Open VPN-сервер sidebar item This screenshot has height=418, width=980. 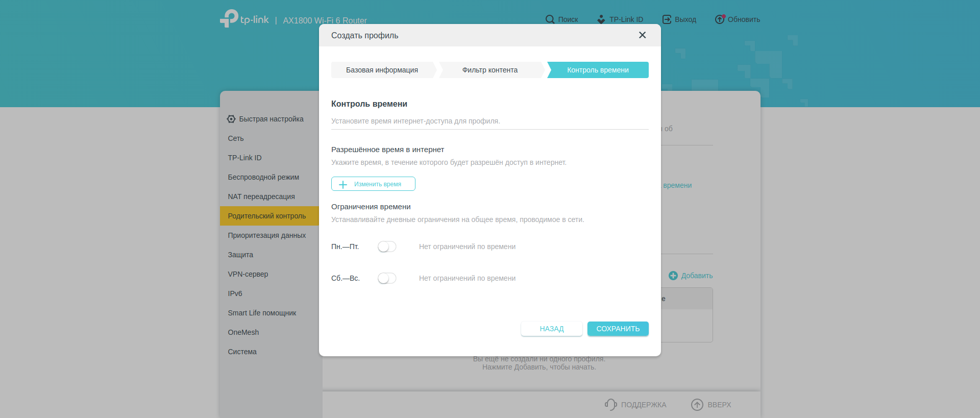click(x=248, y=274)
